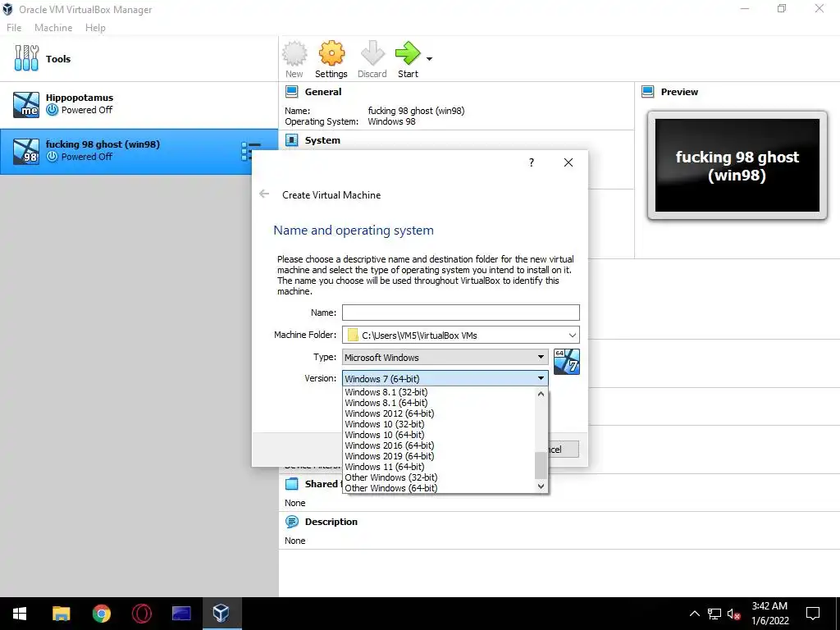The height and width of the screenshot is (630, 840).
Task: Open the Type dropdown (Microsoft Windows)
Action: 445,358
